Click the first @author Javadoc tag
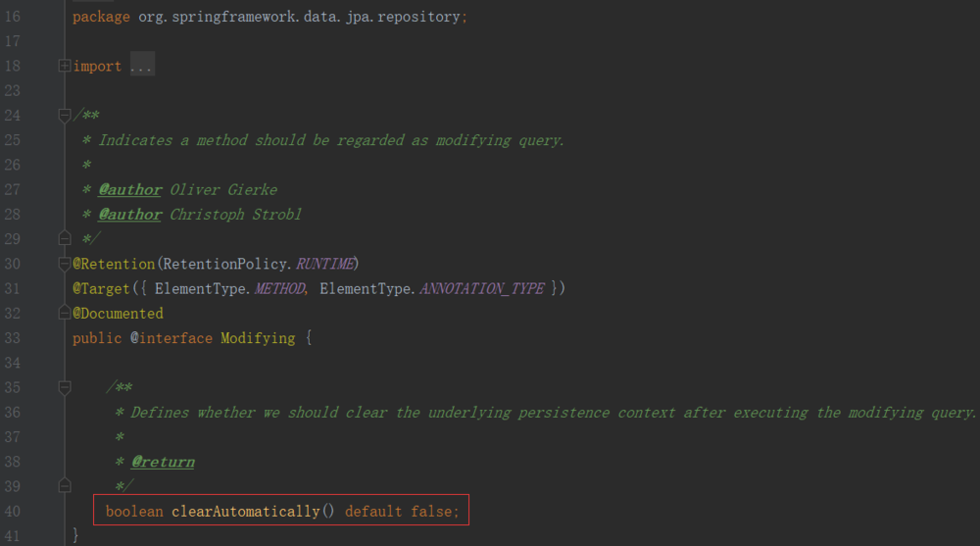The width and height of the screenshot is (980, 546). point(130,189)
